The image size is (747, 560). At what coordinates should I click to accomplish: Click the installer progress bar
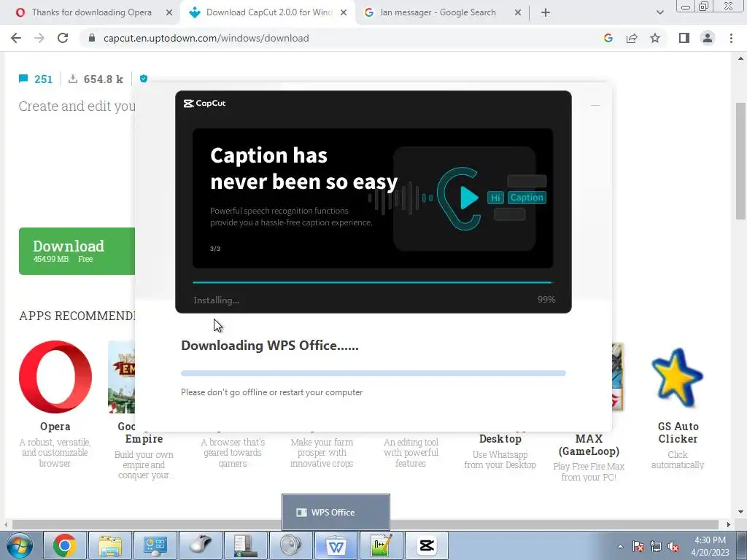pyautogui.click(x=372, y=282)
